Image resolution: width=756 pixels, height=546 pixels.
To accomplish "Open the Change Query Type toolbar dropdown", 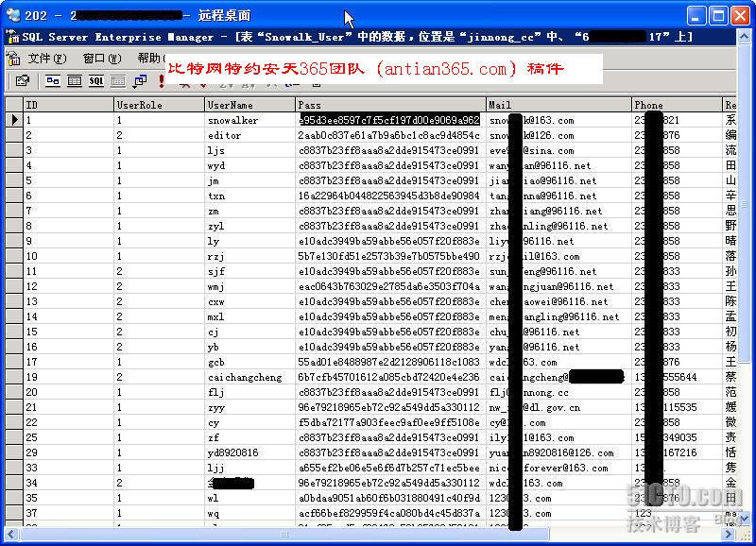I will (140, 81).
